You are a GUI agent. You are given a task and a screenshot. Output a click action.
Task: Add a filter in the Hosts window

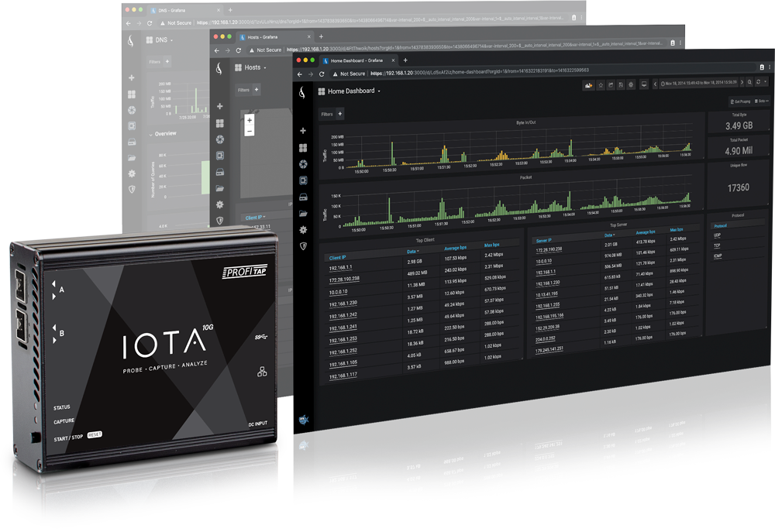(256, 89)
